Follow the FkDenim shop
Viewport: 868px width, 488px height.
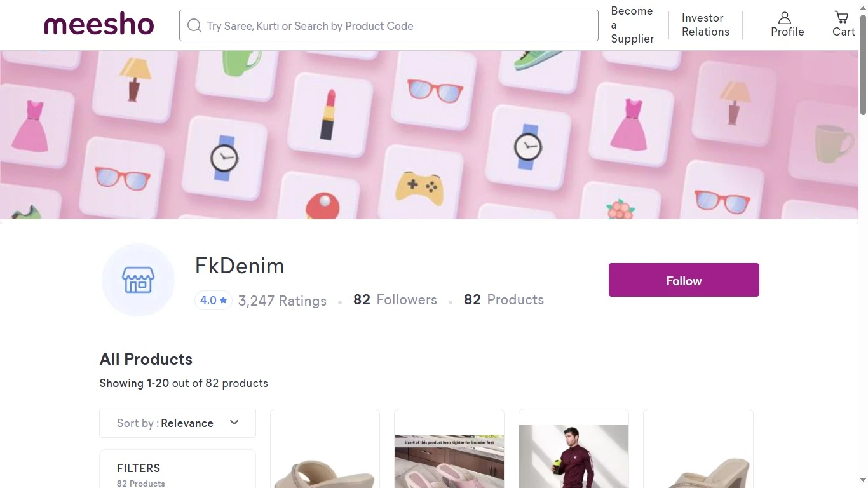click(684, 280)
